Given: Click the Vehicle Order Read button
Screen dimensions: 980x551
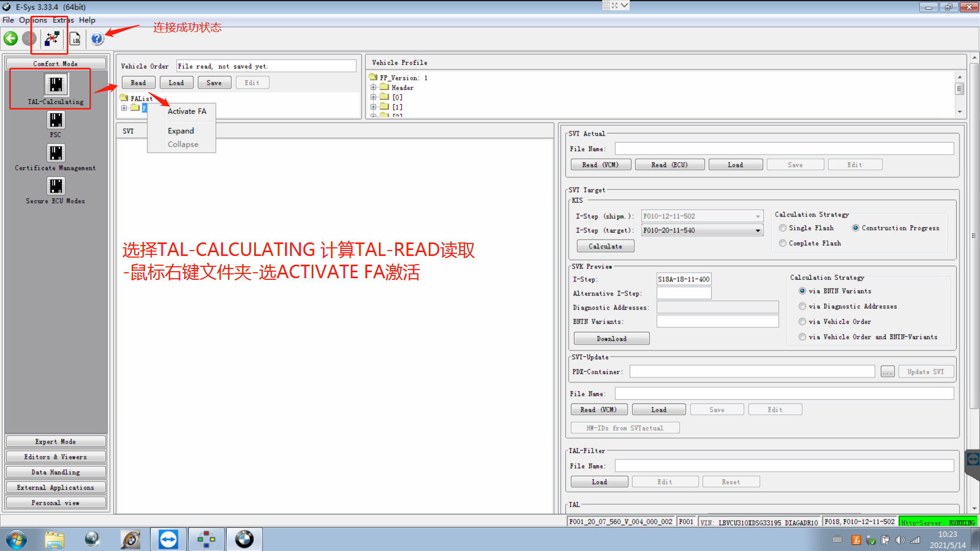Looking at the screenshot, I should [x=139, y=82].
